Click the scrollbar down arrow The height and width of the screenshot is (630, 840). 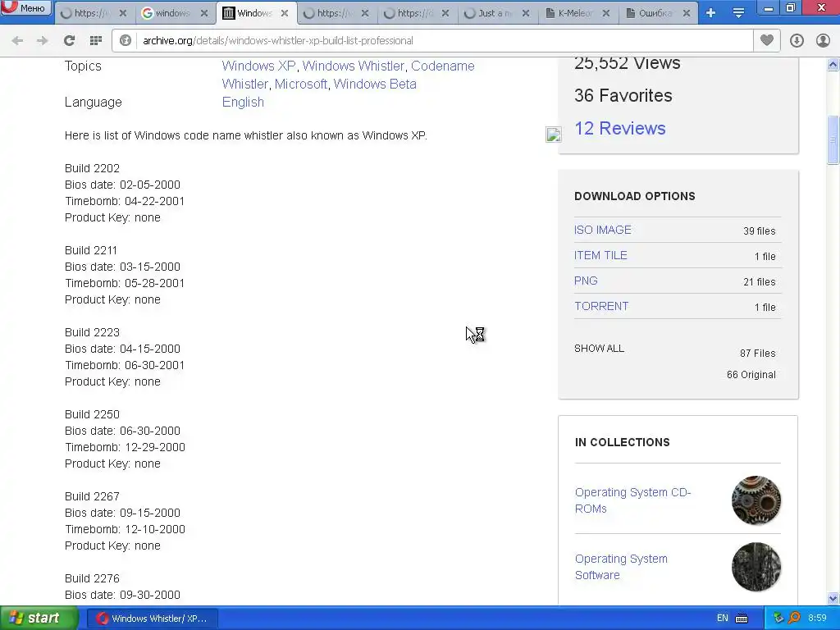(x=833, y=598)
